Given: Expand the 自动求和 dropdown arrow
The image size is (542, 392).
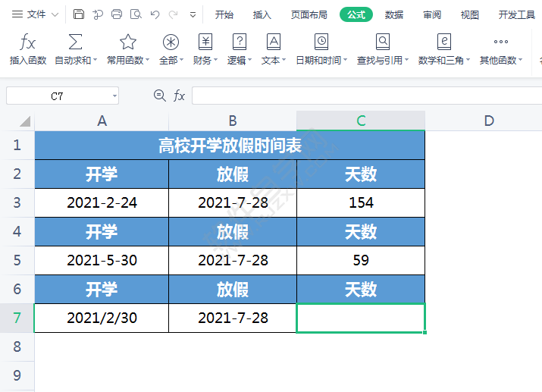Looking at the screenshot, I should click(95, 60).
